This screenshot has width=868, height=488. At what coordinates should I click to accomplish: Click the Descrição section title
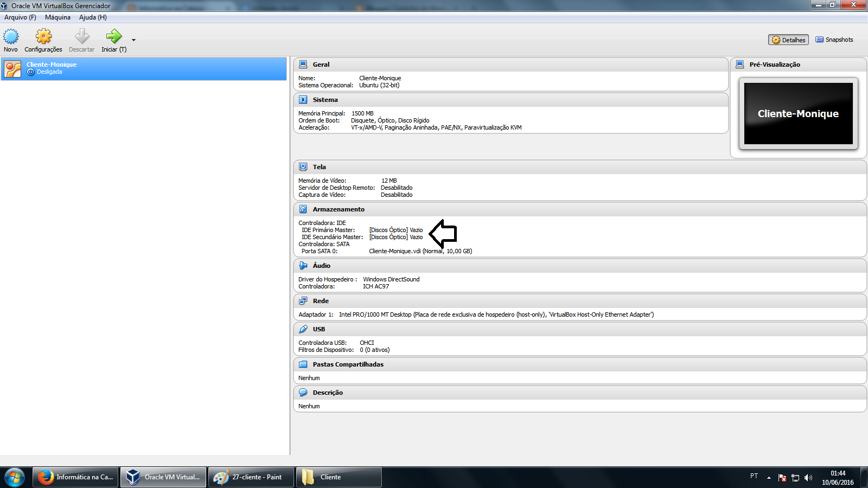(328, 393)
